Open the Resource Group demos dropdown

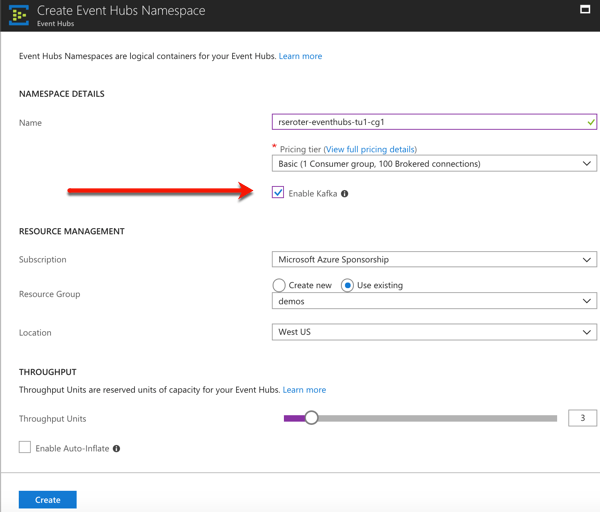click(434, 301)
